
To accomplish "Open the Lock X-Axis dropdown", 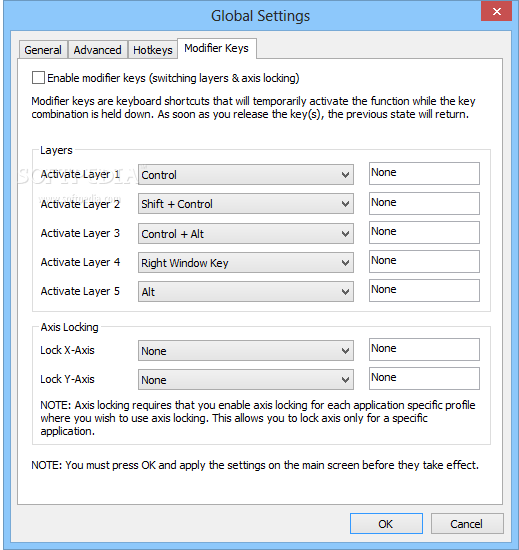I will click(x=245, y=351).
